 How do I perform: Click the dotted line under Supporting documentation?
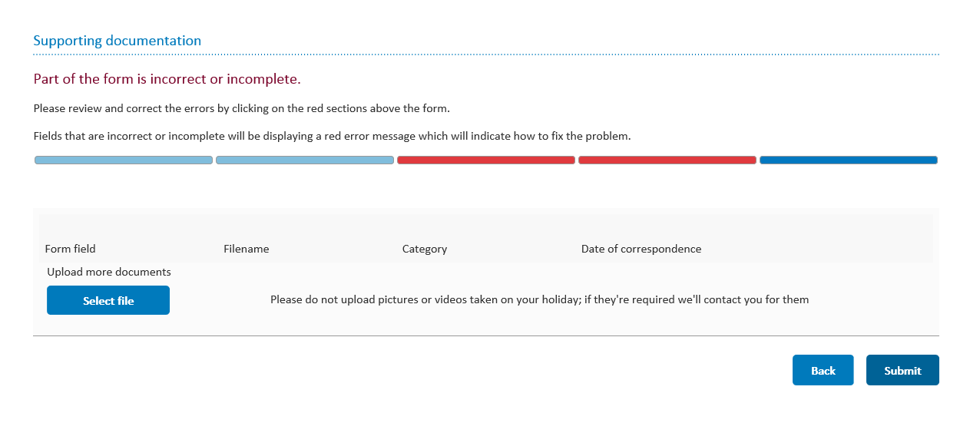[x=486, y=55]
